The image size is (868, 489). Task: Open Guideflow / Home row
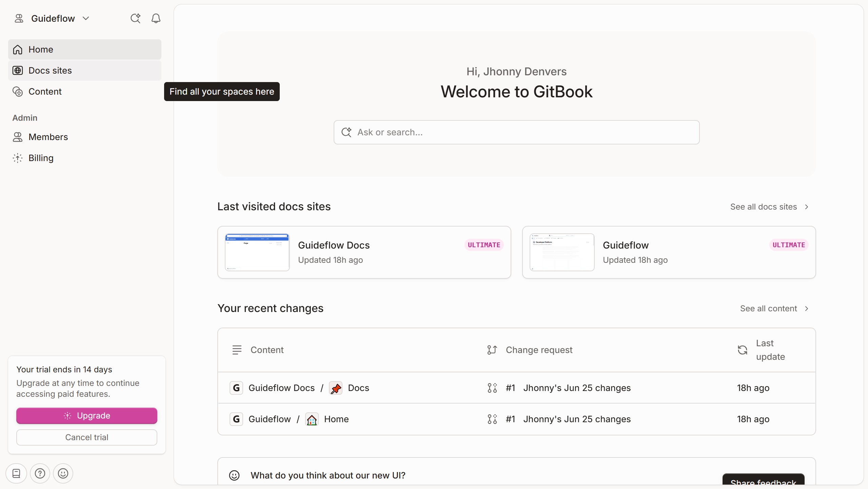[516, 419]
